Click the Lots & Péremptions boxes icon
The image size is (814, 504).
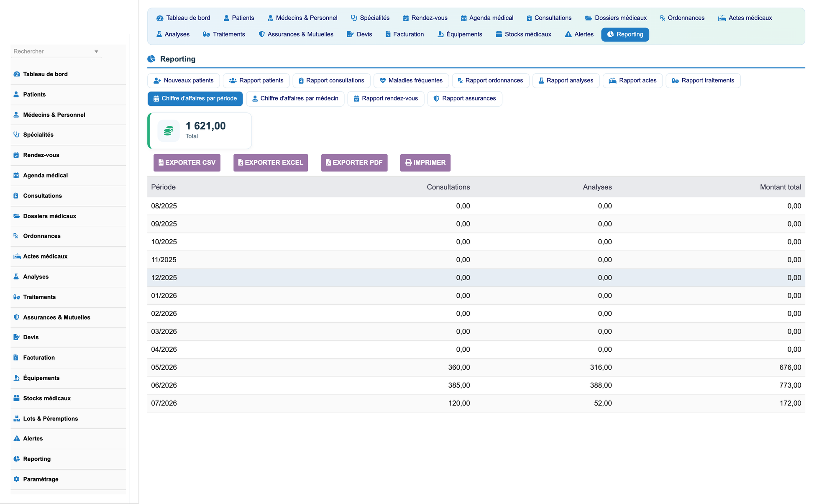point(17,419)
